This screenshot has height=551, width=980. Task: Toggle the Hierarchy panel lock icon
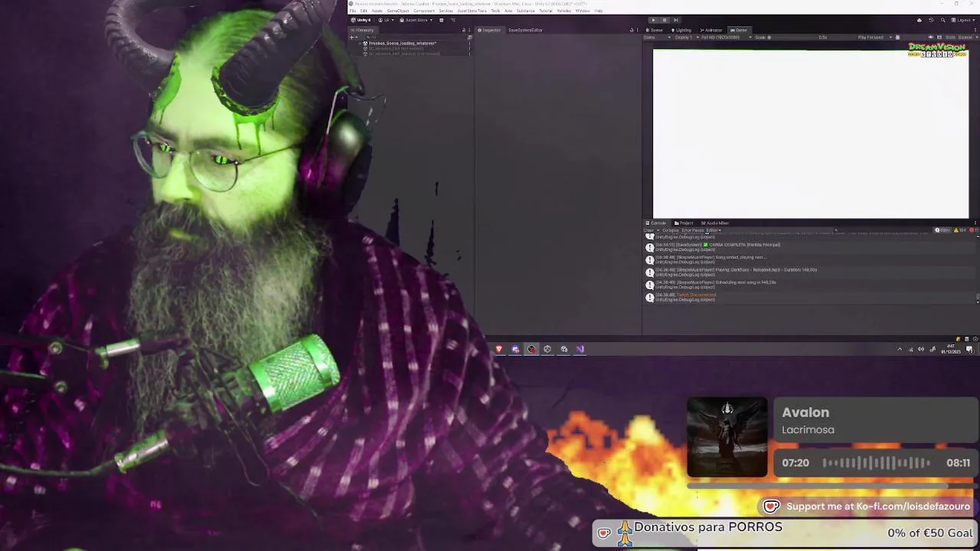[x=463, y=30]
